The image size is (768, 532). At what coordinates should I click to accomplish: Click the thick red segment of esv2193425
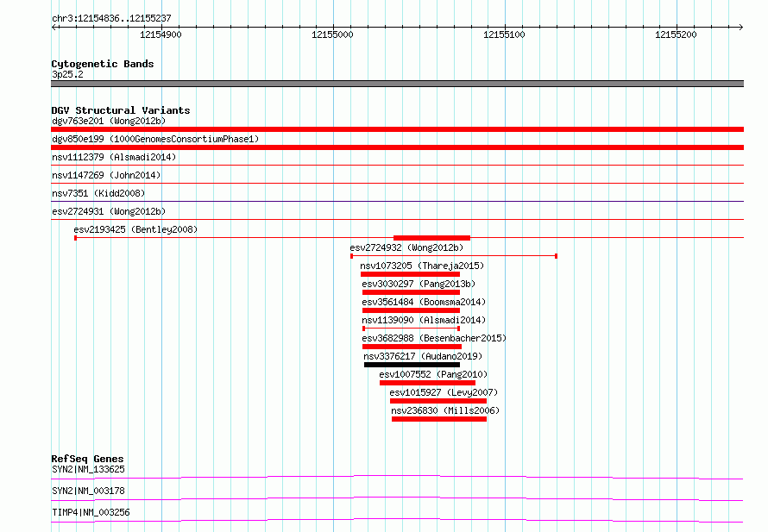tap(432, 238)
